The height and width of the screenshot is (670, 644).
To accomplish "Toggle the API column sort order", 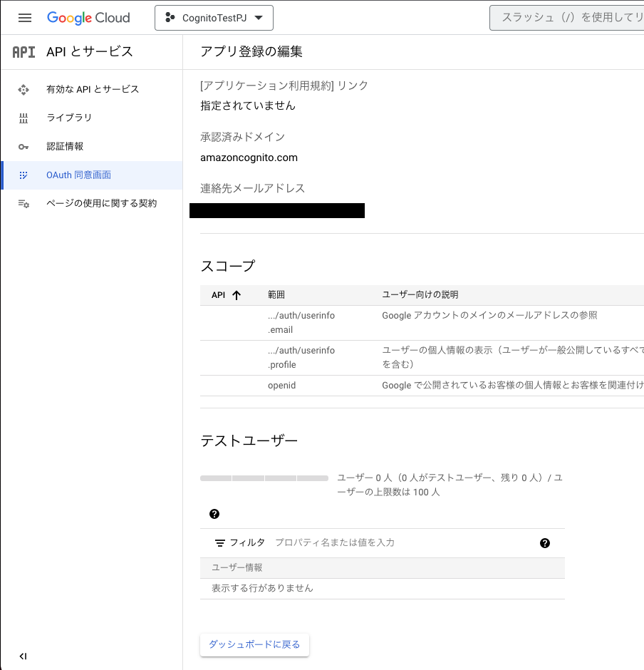I will coord(236,294).
